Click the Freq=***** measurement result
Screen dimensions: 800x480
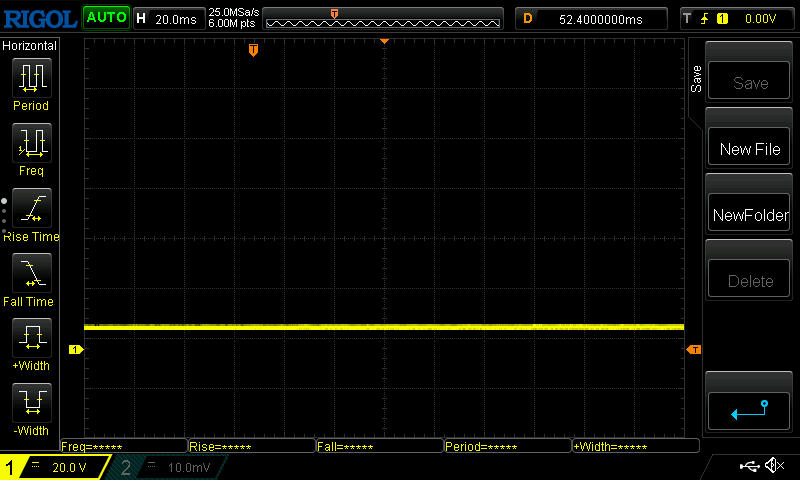(124, 446)
